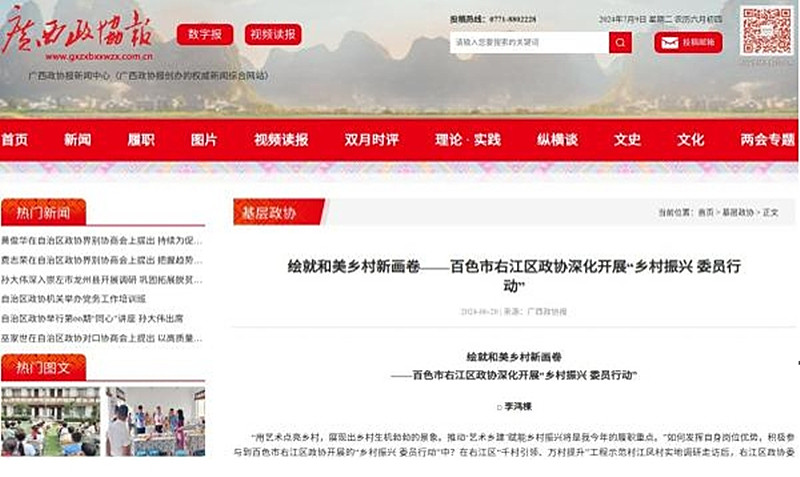Open news ending 以高质量…
Image resolution: width=800 pixels, height=477 pixels.
coord(102,338)
